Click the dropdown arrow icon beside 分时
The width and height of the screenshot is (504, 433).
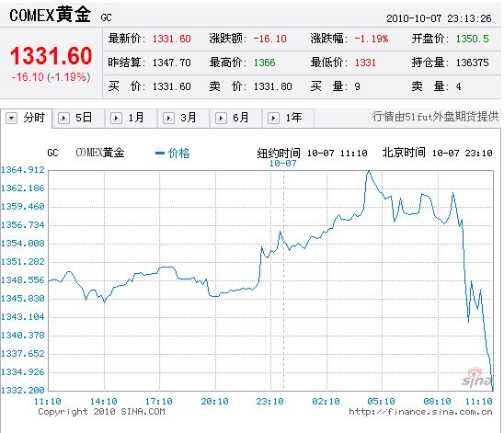(11, 118)
